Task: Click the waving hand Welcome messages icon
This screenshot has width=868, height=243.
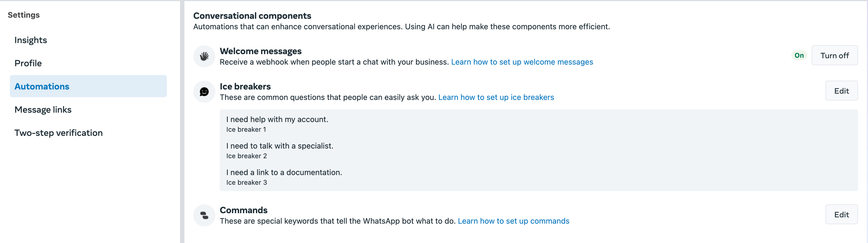Action: [204, 56]
